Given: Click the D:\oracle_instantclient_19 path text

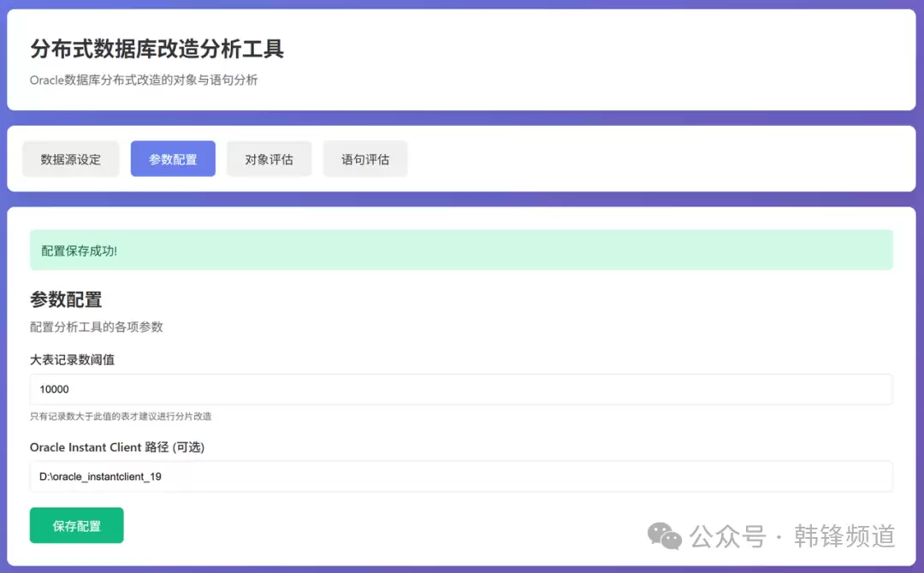Looking at the screenshot, I should click(x=100, y=476).
